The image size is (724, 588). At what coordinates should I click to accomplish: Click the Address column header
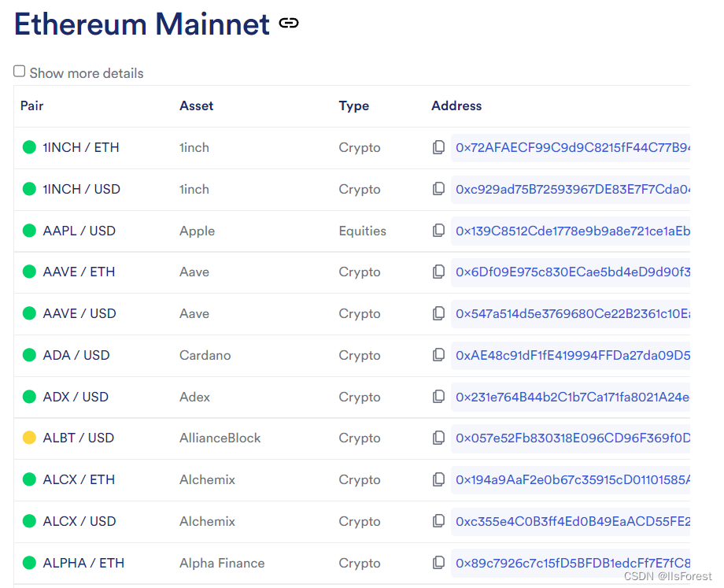(x=456, y=105)
